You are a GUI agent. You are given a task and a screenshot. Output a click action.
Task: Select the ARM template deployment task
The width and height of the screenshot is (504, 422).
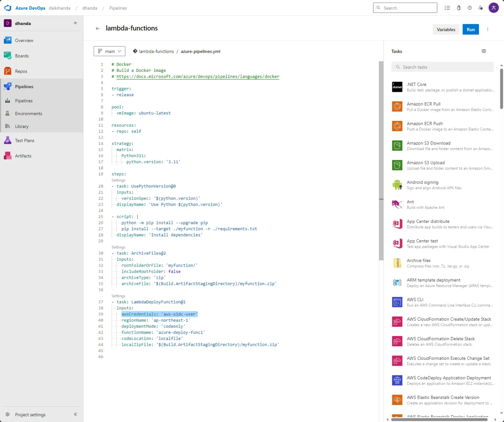pyautogui.click(x=443, y=283)
